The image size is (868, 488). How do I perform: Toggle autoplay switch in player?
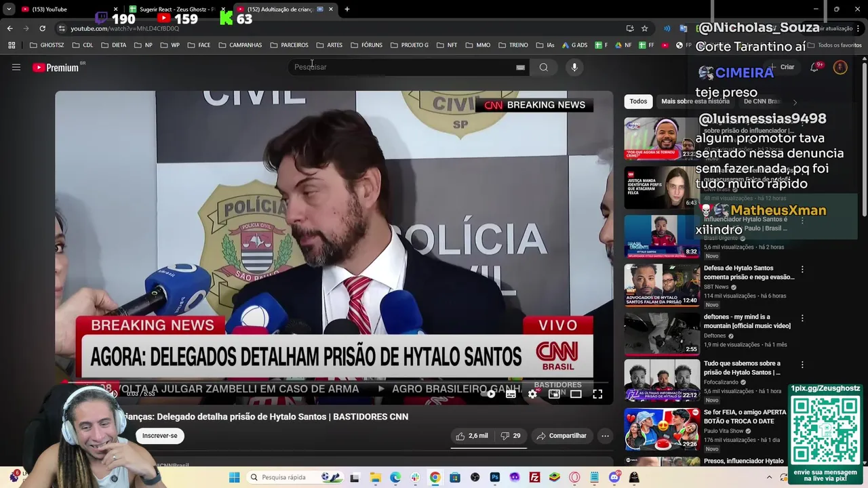click(x=490, y=394)
